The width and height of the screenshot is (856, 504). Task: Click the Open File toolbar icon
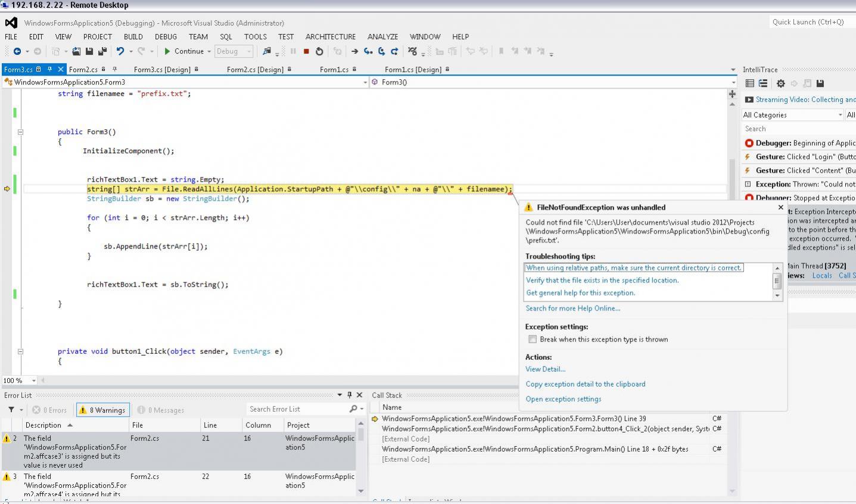click(76, 51)
